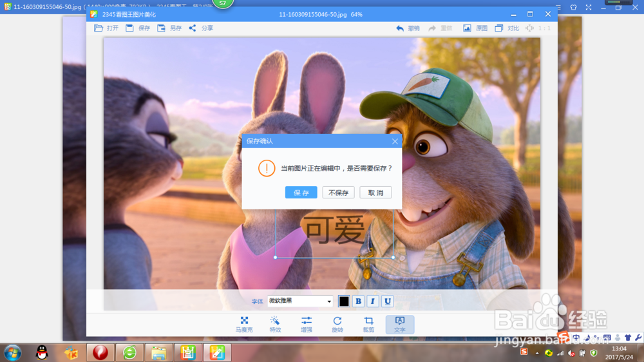Select the 文字 text tool

[x=400, y=324]
